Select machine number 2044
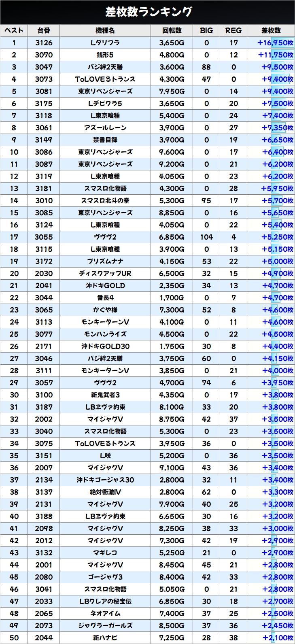This screenshot has height=644, width=295. point(44,638)
